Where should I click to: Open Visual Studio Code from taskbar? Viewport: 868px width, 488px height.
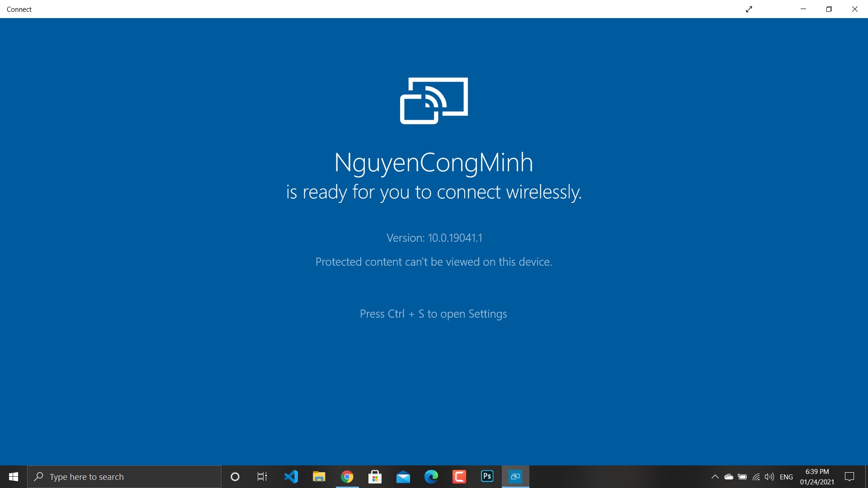291,477
